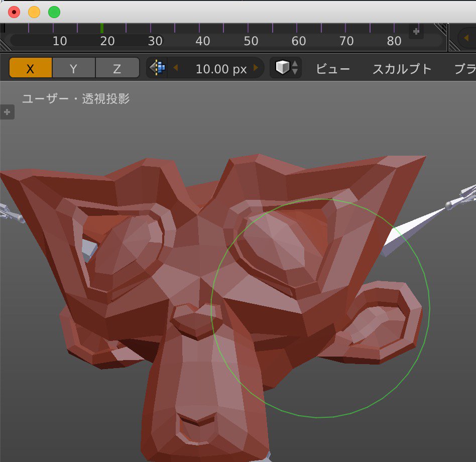The width and height of the screenshot is (476, 462).
Task: Minimize the window with yellow button
Action: (x=34, y=12)
